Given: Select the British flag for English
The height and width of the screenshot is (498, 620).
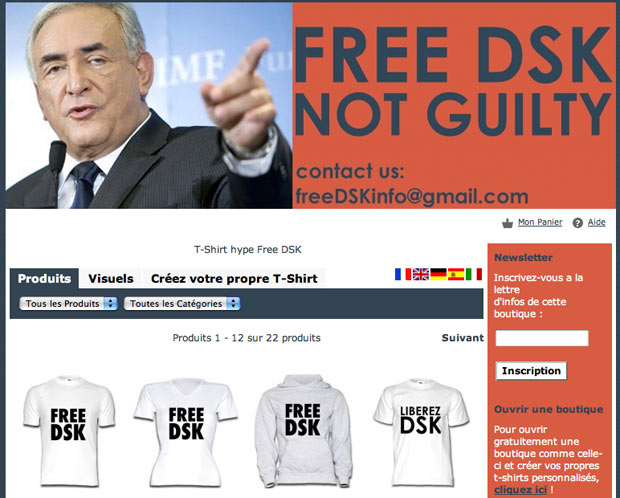Looking at the screenshot, I should click(421, 274).
